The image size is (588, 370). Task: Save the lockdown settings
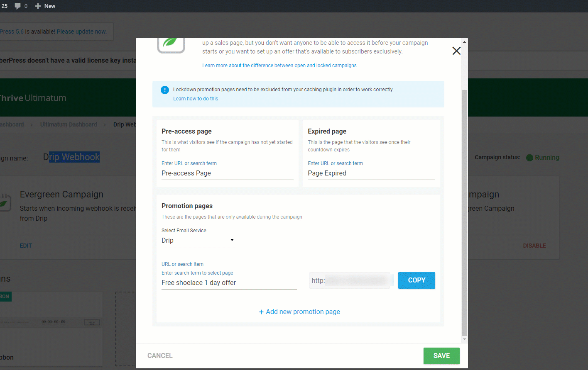tap(441, 356)
